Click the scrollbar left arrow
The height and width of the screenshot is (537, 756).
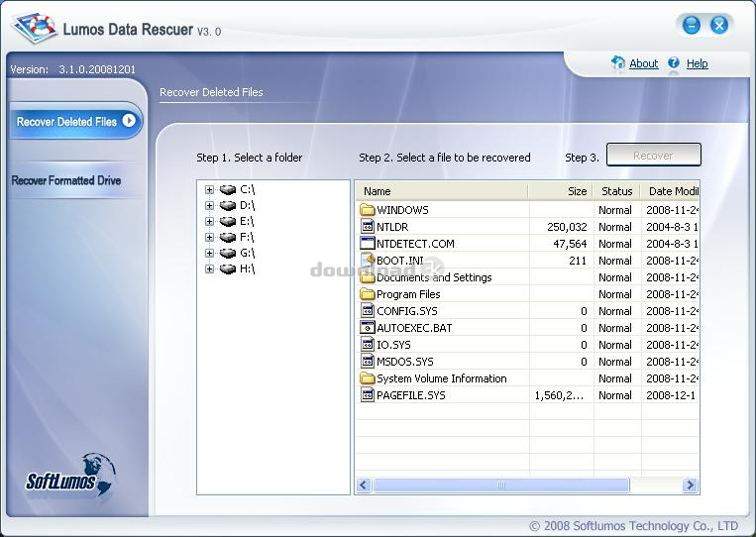coord(364,484)
